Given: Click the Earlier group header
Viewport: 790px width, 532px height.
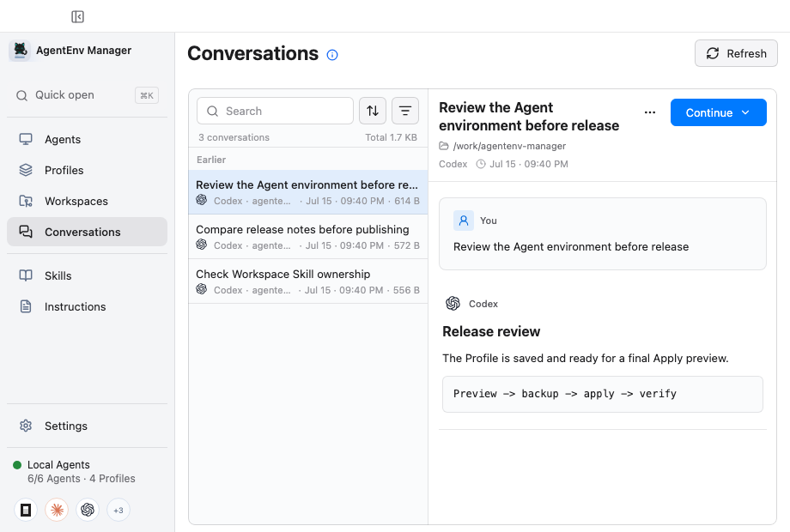Looking at the screenshot, I should (211, 160).
